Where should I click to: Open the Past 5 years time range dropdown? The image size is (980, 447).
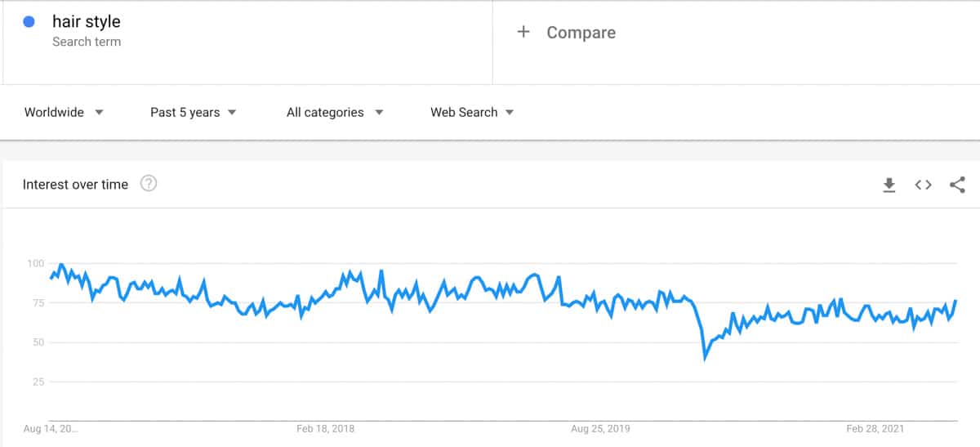tap(193, 113)
